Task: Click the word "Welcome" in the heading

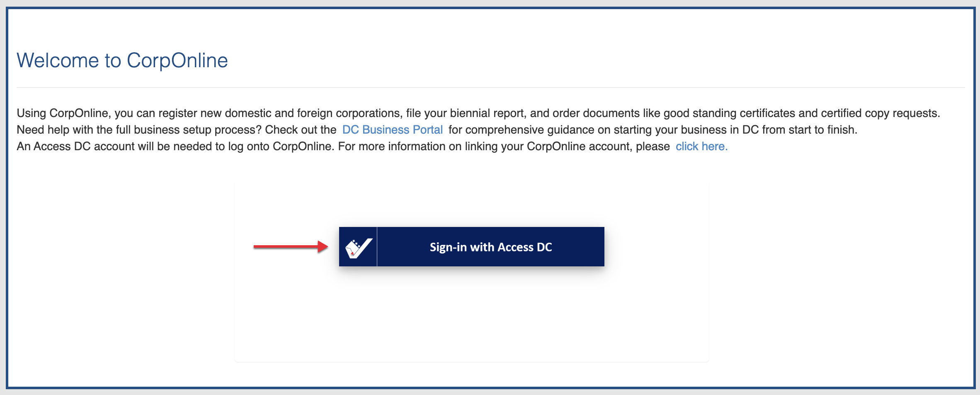Action: 58,61
